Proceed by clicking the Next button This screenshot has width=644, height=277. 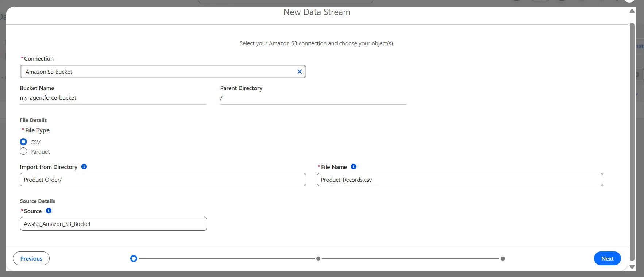(607, 258)
